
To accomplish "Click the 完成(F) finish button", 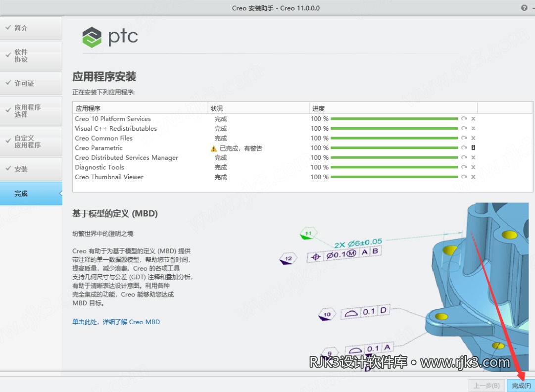I will (x=521, y=386).
